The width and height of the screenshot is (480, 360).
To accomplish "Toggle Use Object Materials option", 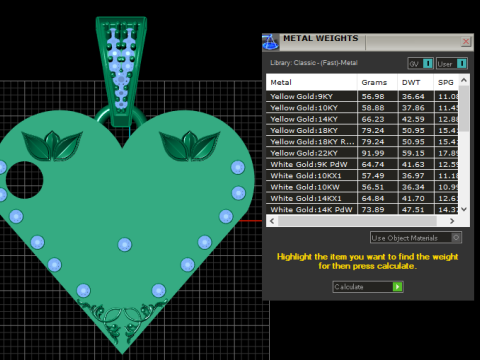I will coord(416,238).
